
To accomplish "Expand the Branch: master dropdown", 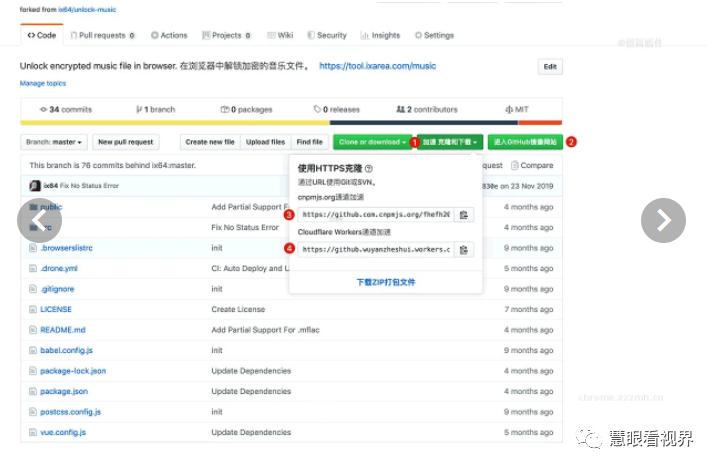I will point(55,142).
